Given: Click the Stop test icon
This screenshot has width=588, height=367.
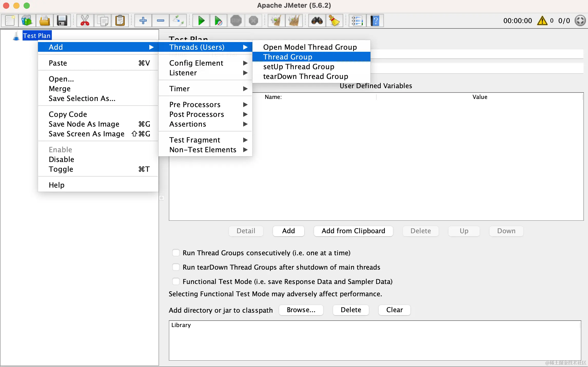Looking at the screenshot, I should pyautogui.click(x=236, y=21).
